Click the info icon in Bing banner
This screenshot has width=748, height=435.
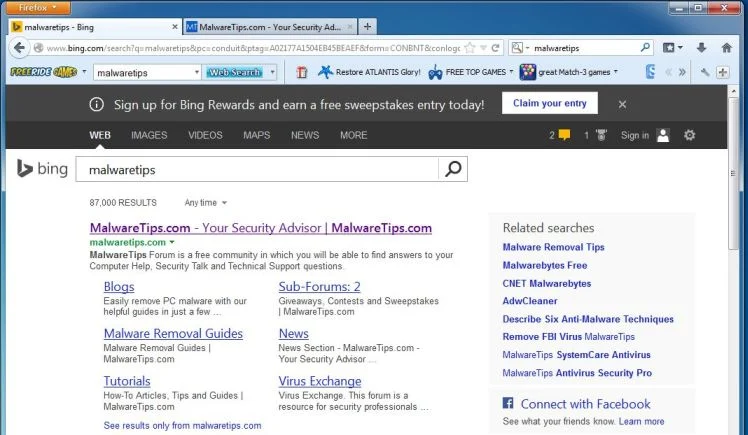[96, 104]
